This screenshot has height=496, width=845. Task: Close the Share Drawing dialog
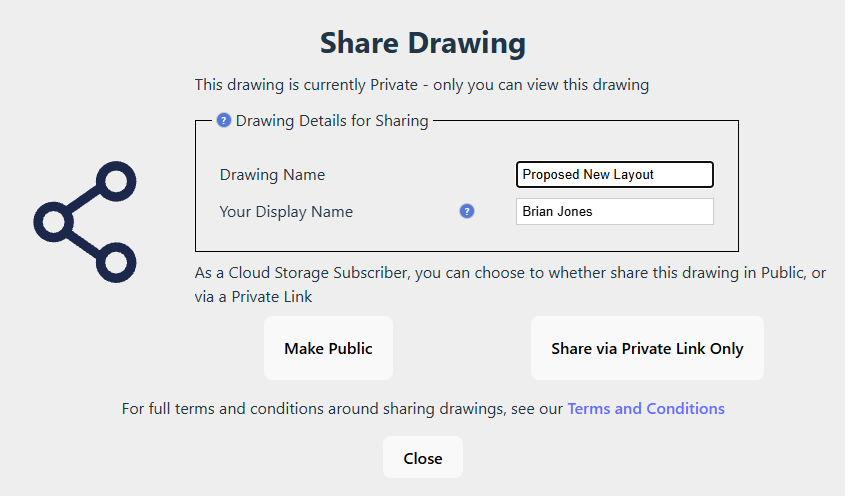(423, 458)
